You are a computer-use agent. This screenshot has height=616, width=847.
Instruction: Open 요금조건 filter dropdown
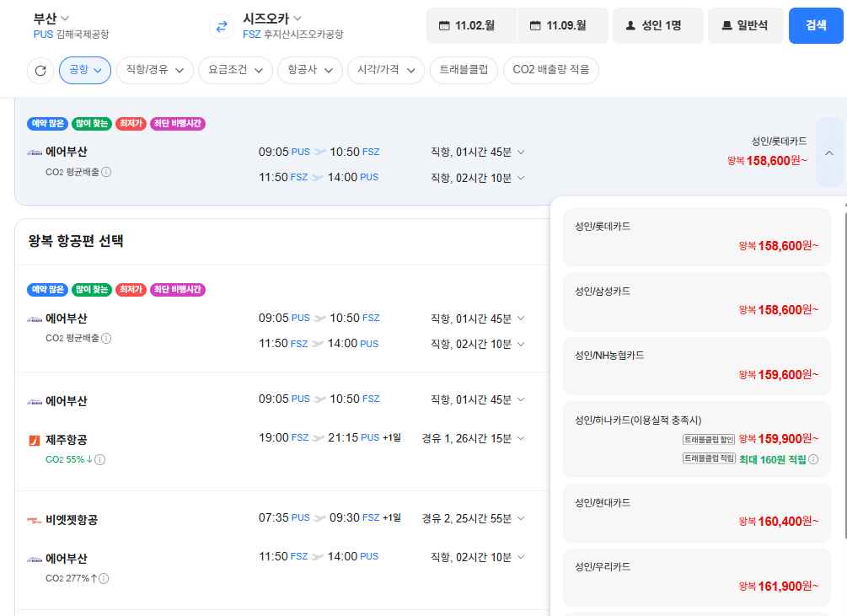click(x=235, y=70)
